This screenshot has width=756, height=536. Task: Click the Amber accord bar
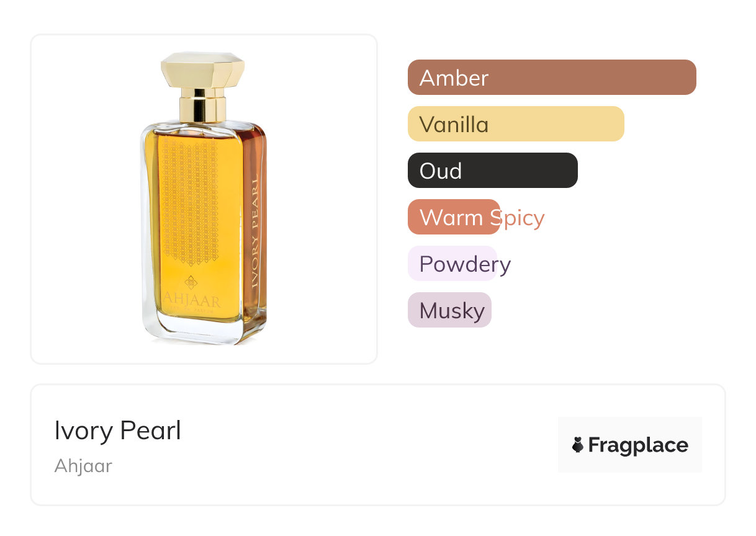click(x=551, y=78)
